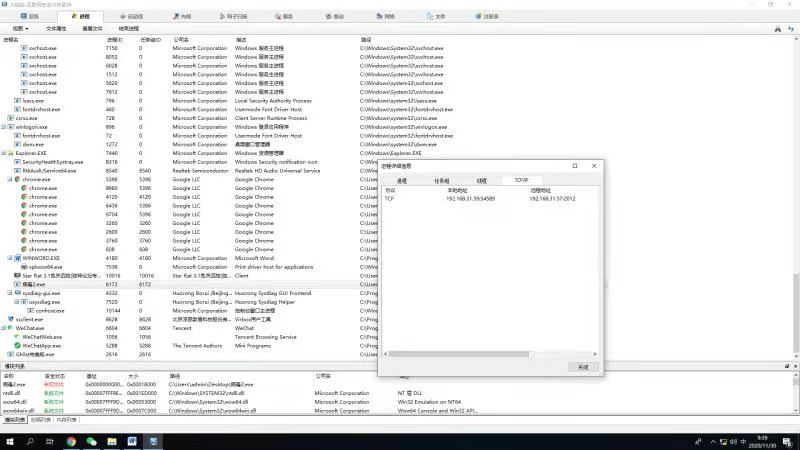This screenshot has height=450, width=800.
Task: Switch to the 驱动 tab
Action: [335, 16]
